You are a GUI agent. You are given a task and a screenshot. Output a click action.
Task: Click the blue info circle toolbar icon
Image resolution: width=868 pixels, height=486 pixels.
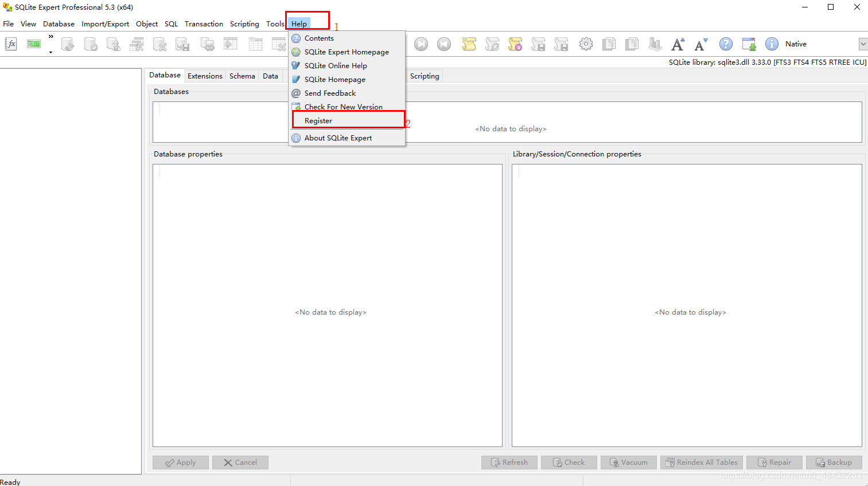pyautogui.click(x=772, y=44)
